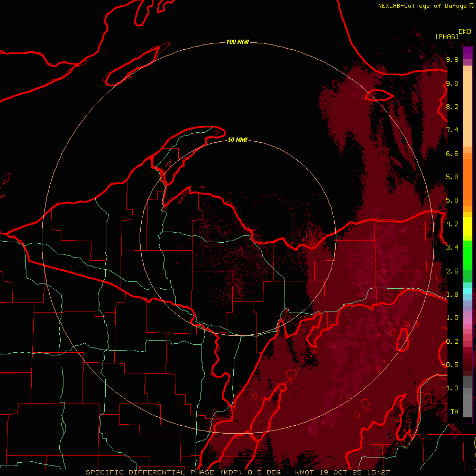Pick the bright green color bar segment
Screen dimensions: 476x476
click(467, 255)
